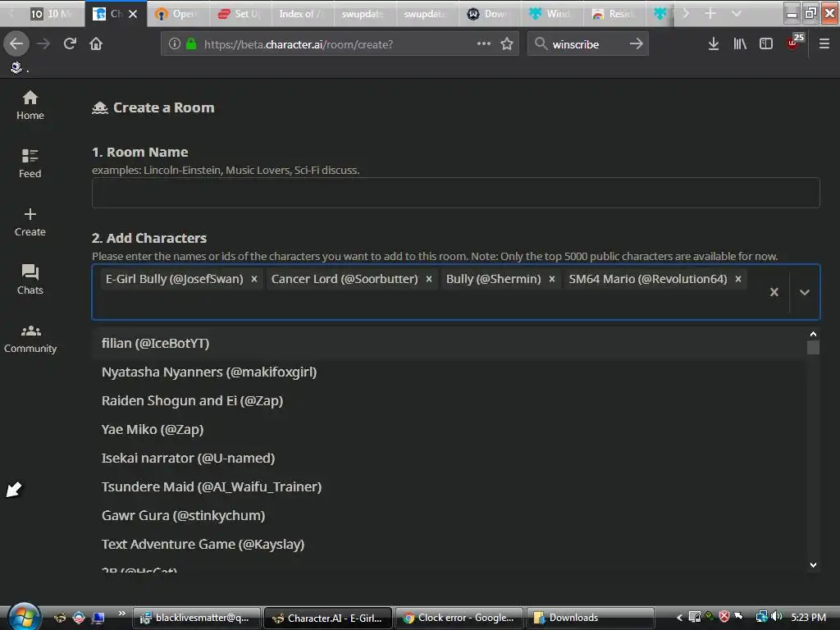Show hidden system tray icons arrow
The image size is (840, 630).
pyautogui.click(x=678, y=618)
